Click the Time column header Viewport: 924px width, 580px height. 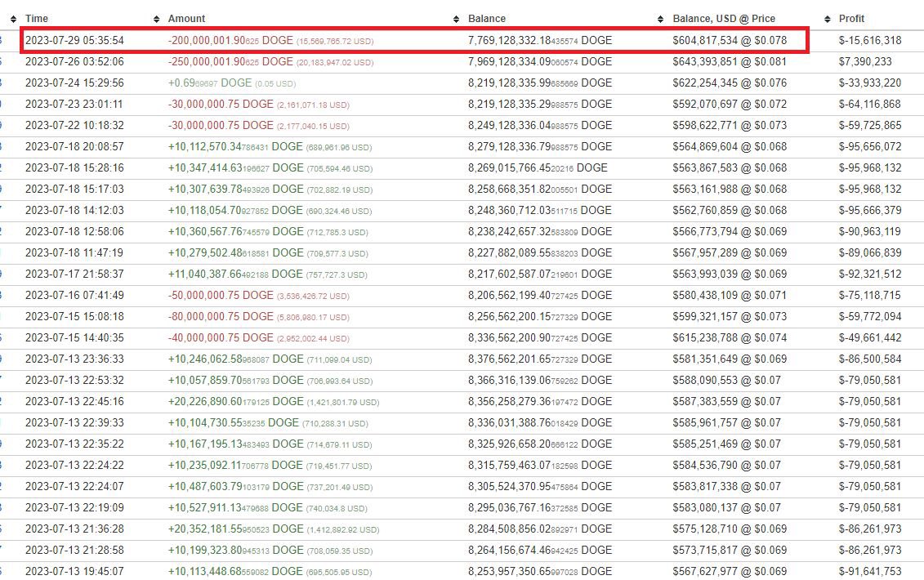(x=37, y=19)
